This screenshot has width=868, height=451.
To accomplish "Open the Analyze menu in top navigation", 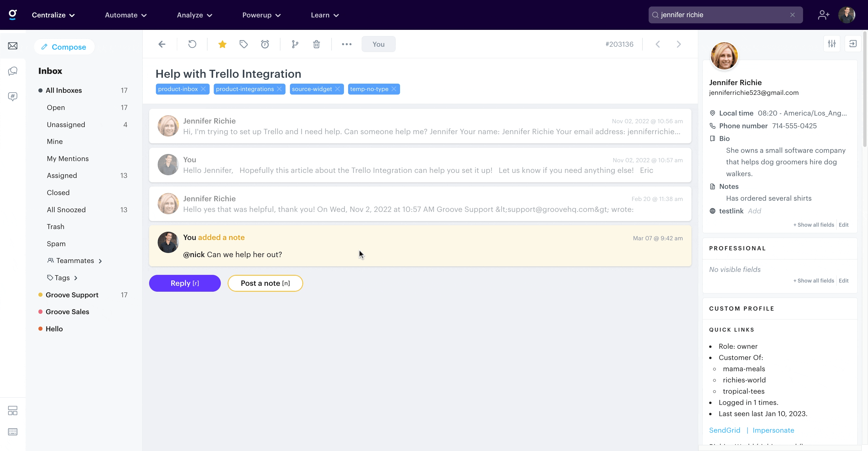I will 195,15.
